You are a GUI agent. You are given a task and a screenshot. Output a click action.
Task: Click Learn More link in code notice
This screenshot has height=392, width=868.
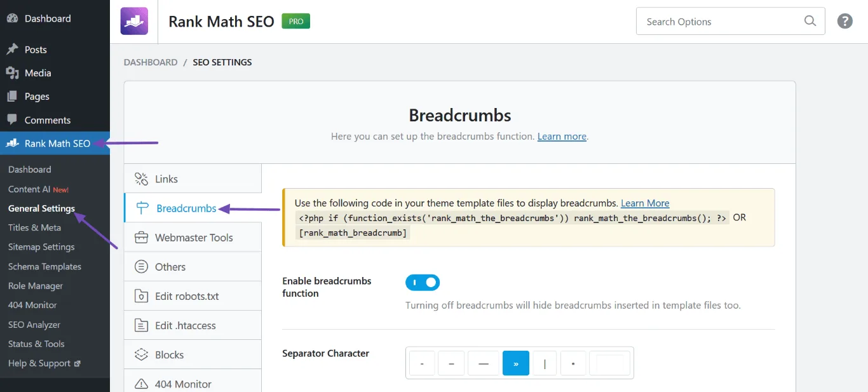click(x=645, y=203)
